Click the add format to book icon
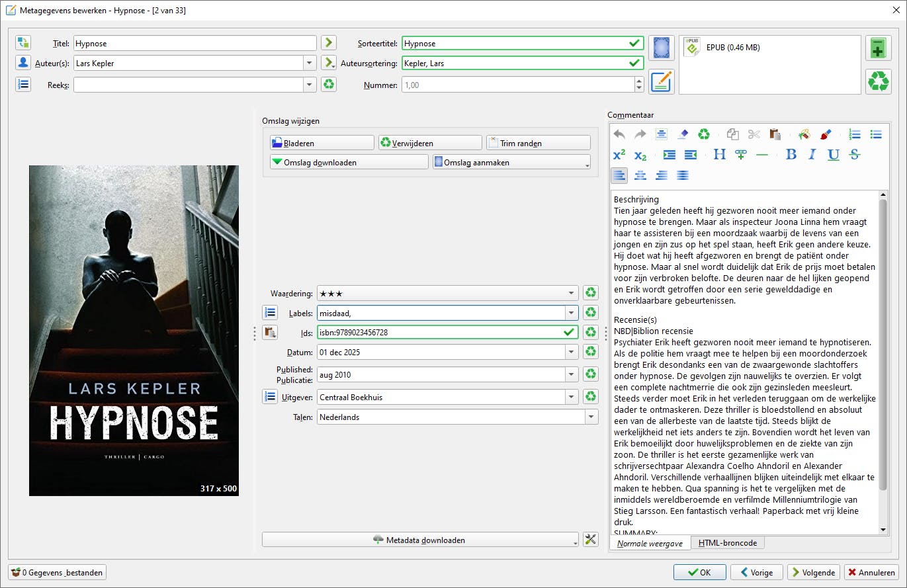The width and height of the screenshot is (907, 588). (x=878, y=49)
